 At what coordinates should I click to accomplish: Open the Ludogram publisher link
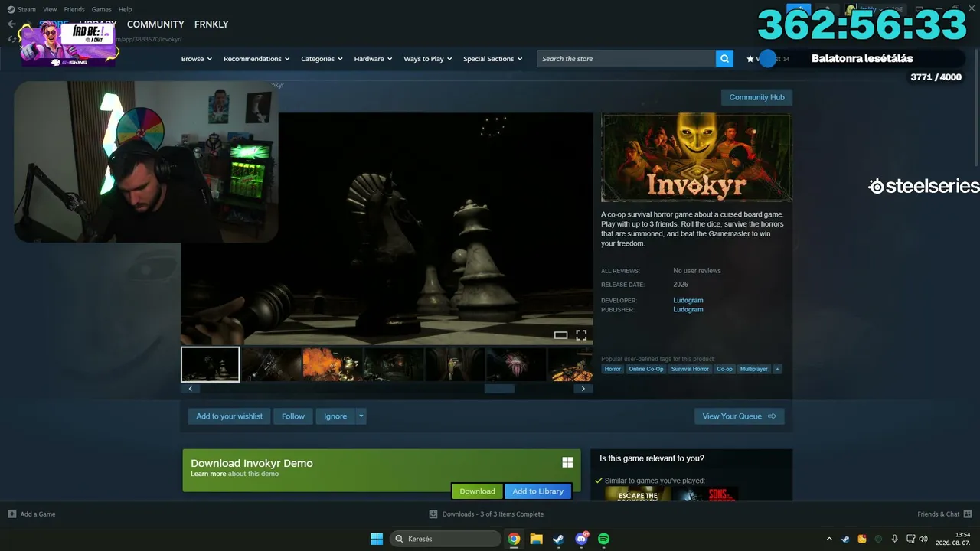(x=688, y=309)
